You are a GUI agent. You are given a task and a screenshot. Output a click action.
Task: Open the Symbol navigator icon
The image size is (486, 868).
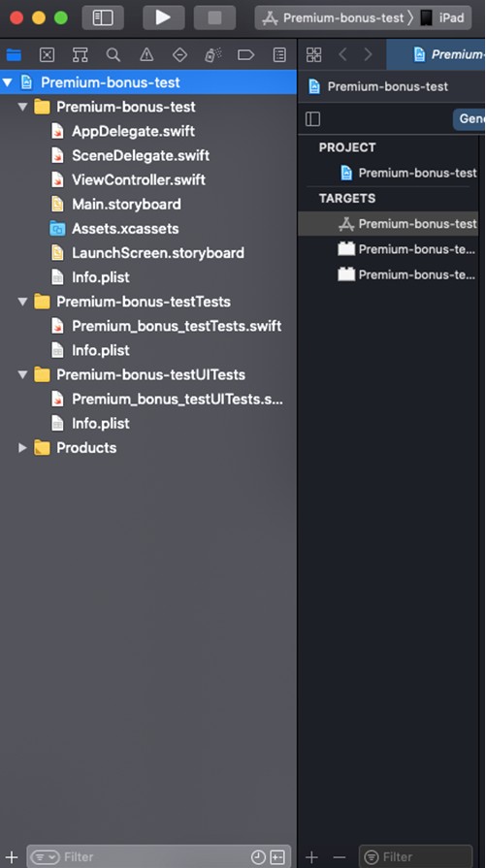click(81, 54)
